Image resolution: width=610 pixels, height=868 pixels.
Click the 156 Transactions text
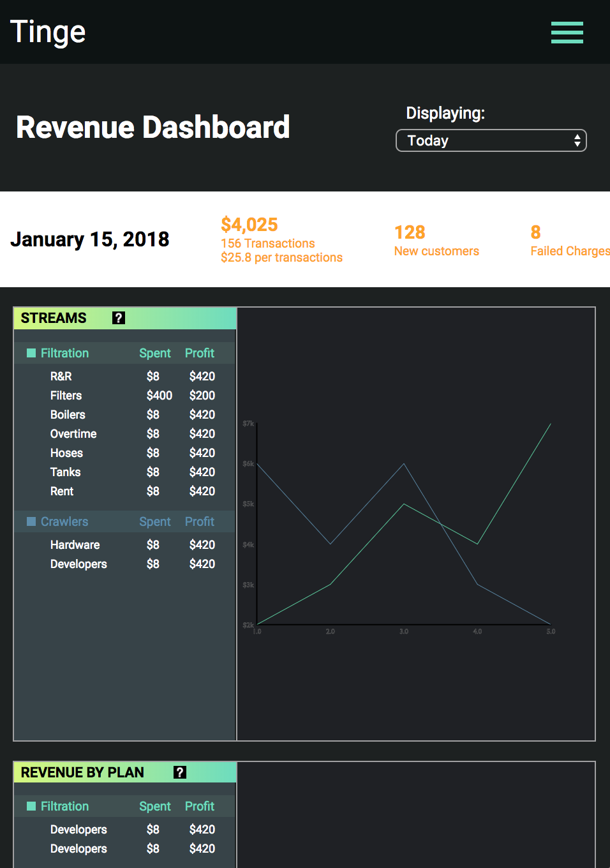point(268,243)
